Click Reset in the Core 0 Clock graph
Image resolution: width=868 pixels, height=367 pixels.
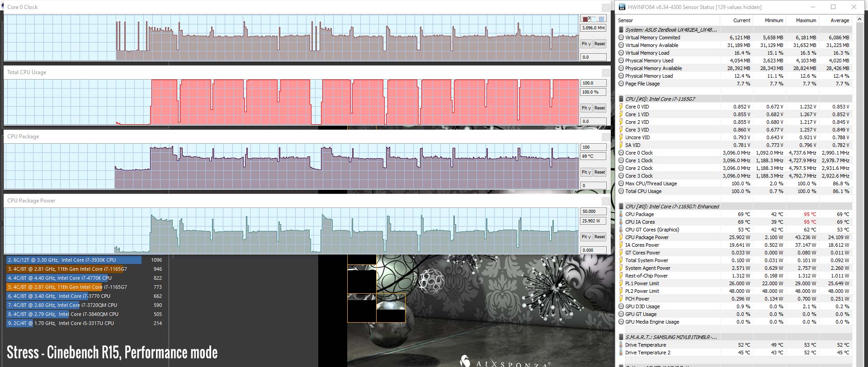pos(599,44)
